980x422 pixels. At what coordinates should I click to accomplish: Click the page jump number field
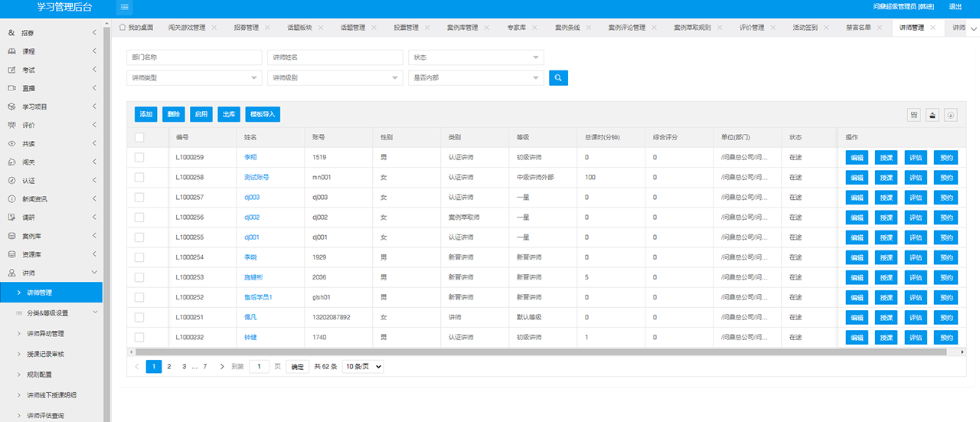tap(260, 367)
